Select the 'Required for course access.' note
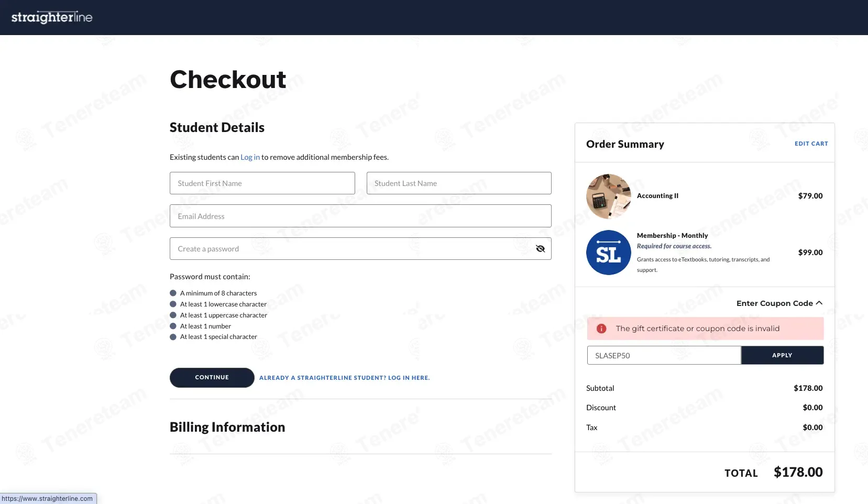The width and height of the screenshot is (868, 504). pos(674,246)
